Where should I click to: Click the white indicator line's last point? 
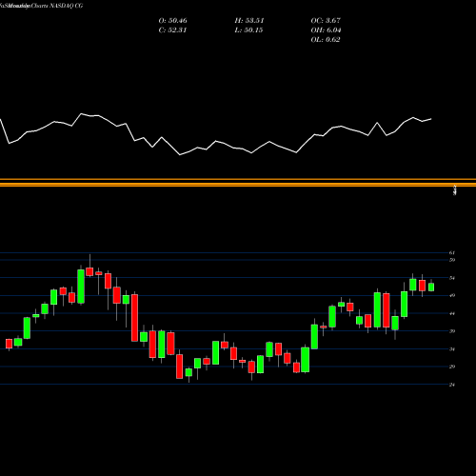click(x=431, y=119)
